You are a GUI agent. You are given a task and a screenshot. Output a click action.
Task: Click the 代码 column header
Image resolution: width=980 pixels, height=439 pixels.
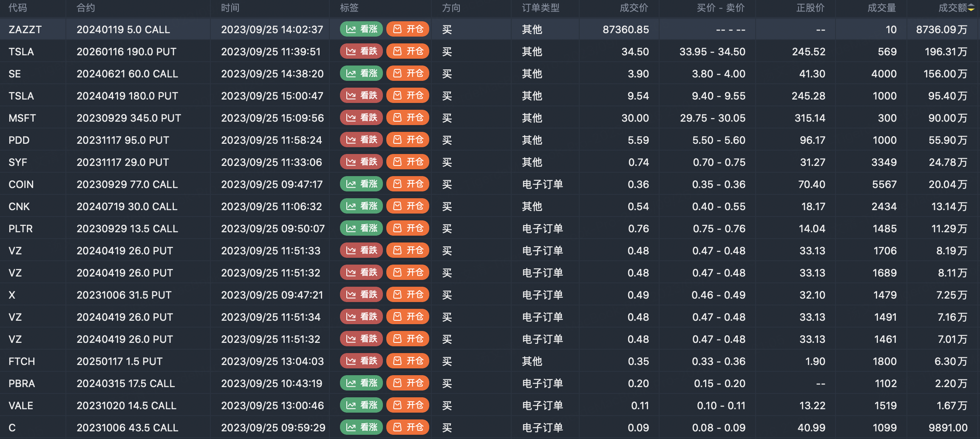tap(18, 8)
